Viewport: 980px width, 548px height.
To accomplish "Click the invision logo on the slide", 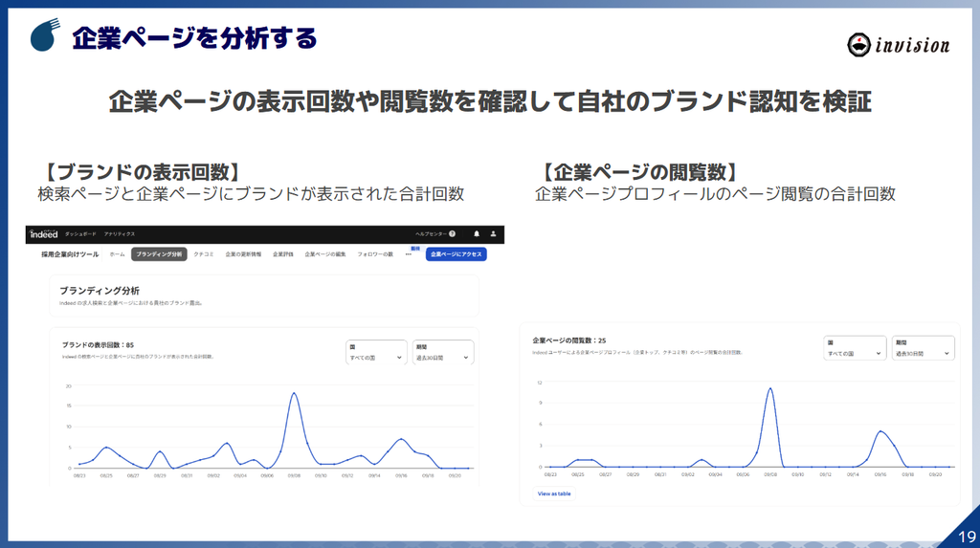I will [898, 45].
